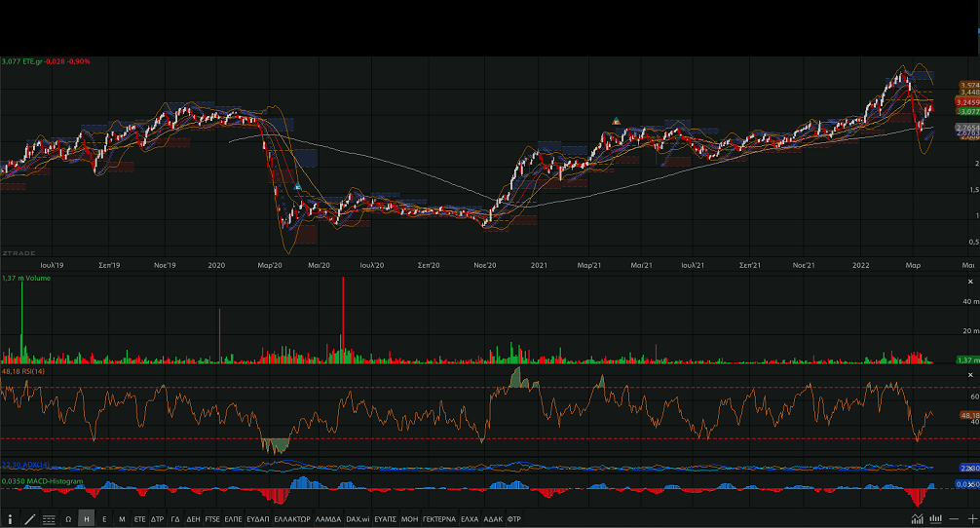The image size is (980, 528).
Task: Switch to the E weekly timeframe
Action: point(104,519)
